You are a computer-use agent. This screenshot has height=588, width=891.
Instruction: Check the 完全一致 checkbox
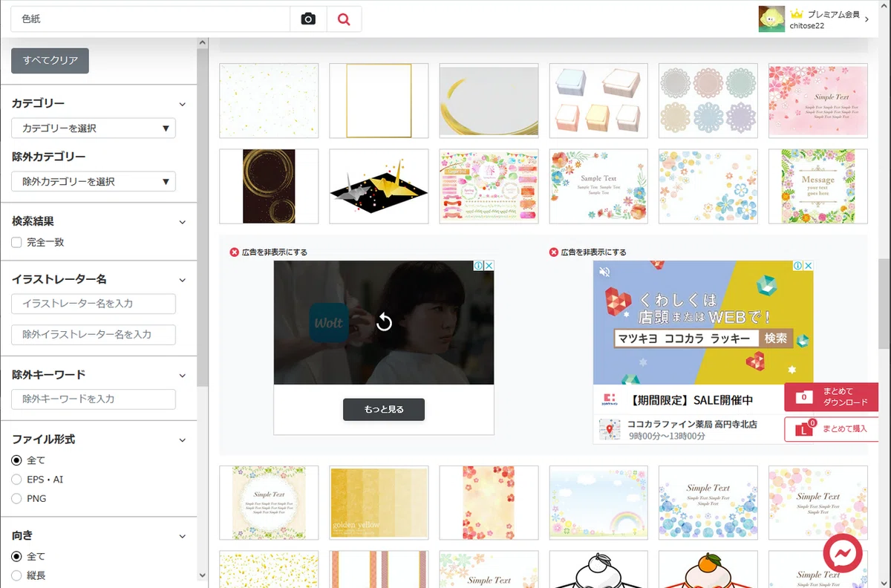tap(16, 242)
